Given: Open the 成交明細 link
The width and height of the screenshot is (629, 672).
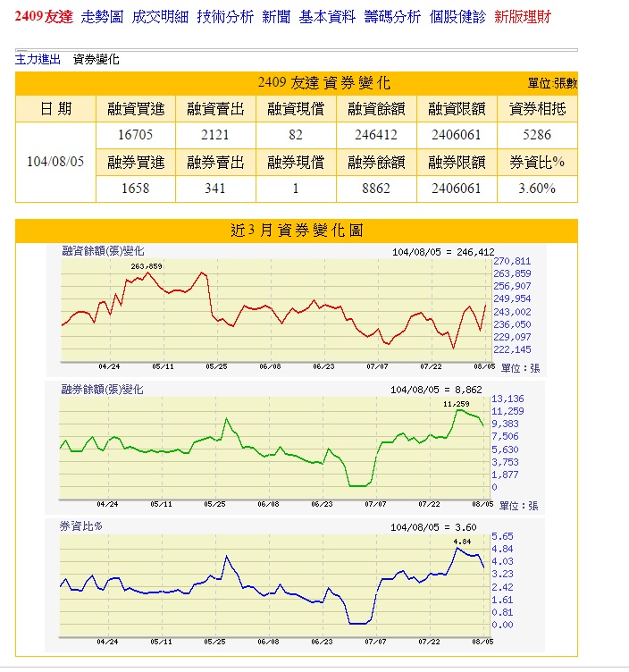Looking at the screenshot, I should tap(160, 17).
